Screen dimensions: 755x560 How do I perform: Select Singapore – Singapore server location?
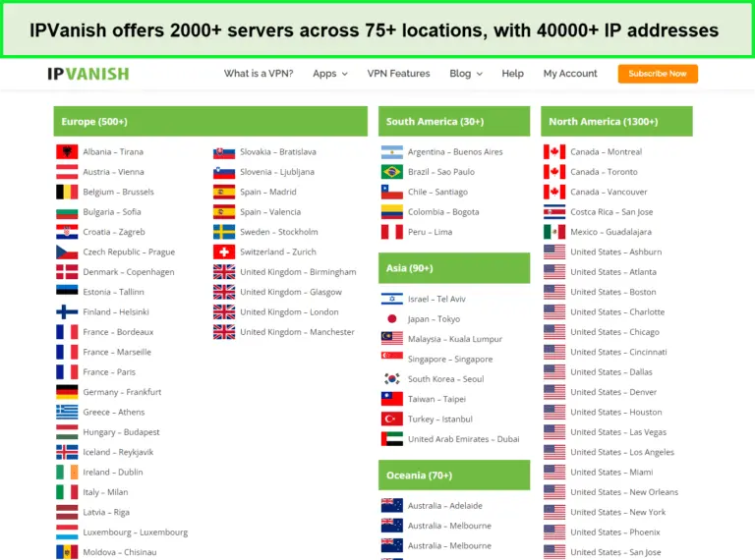click(450, 360)
